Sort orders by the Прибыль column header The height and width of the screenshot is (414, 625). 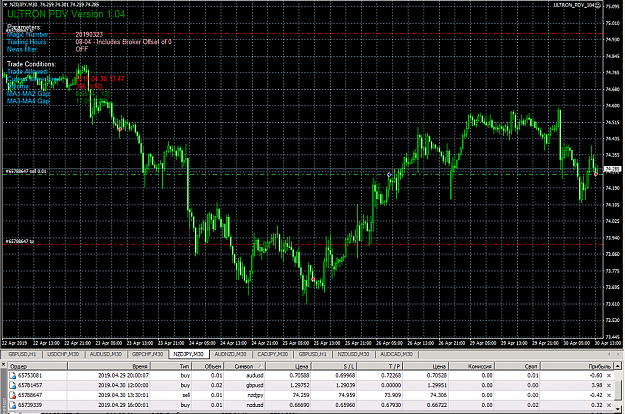tap(577, 366)
